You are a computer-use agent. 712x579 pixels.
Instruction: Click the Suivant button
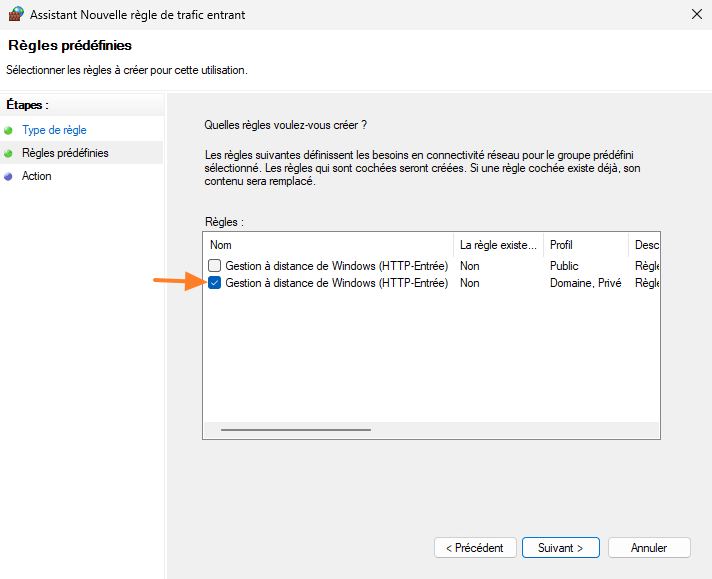(560, 548)
